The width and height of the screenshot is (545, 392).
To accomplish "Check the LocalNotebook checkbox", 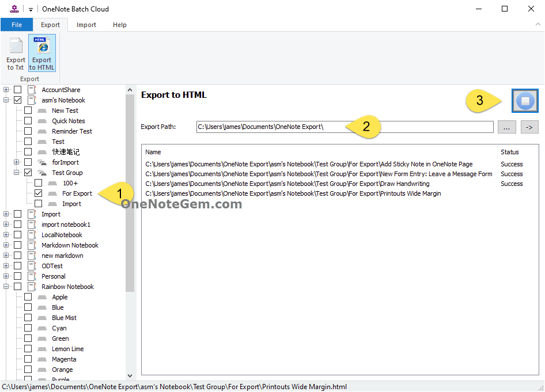I will pyautogui.click(x=18, y=235).
